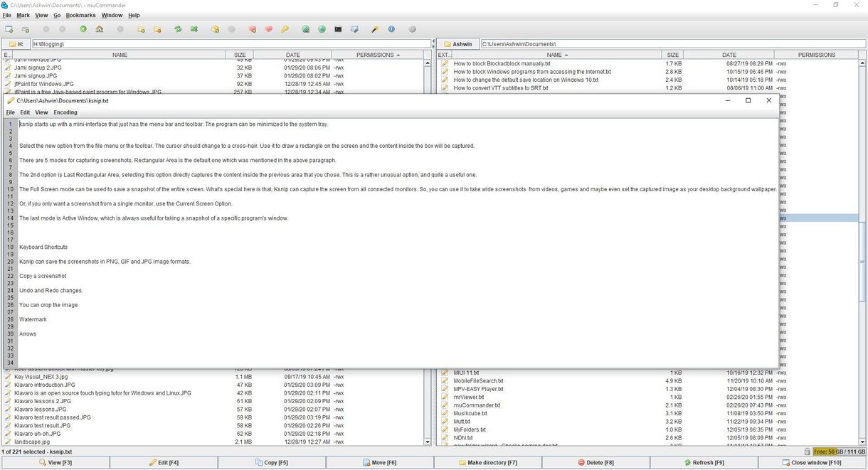Select 'Musikcube.txt' in right panel
Image resolution: width=868 pixels, height=470 pixels.
(x=470, y=413)
